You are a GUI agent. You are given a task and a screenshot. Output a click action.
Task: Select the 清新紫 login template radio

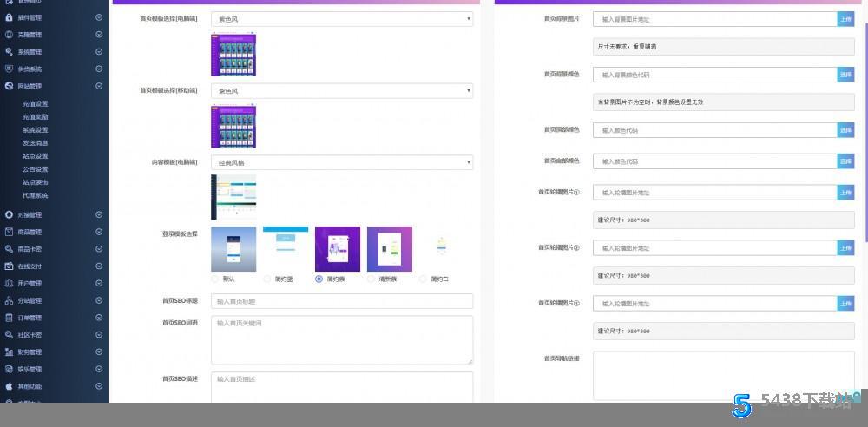(371, 279)
